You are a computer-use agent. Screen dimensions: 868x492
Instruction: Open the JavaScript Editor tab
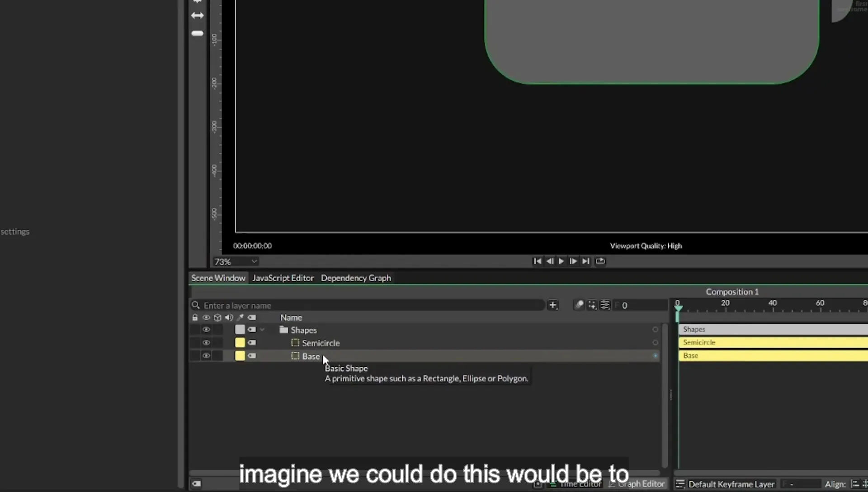click(x=283, y=278)
